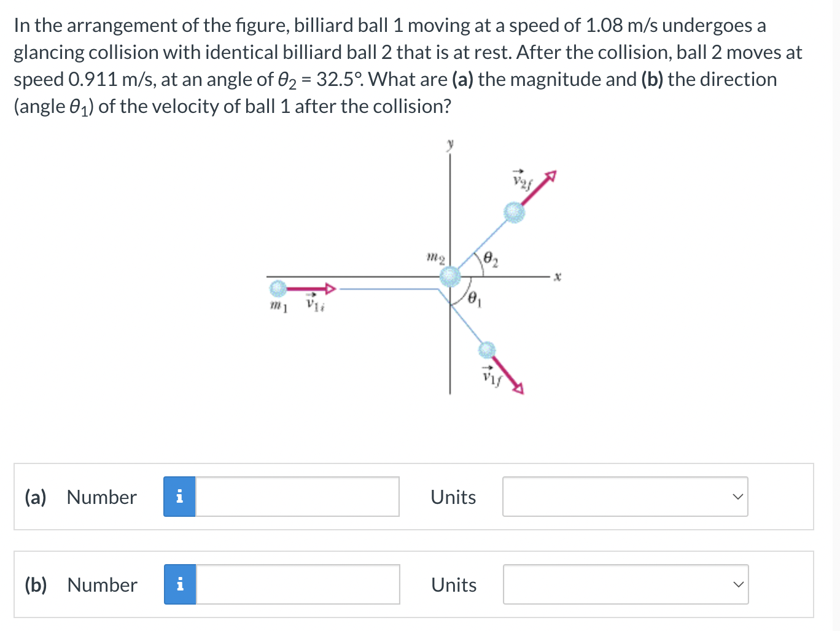Select ball m2 at the origin

pos(451,277)
